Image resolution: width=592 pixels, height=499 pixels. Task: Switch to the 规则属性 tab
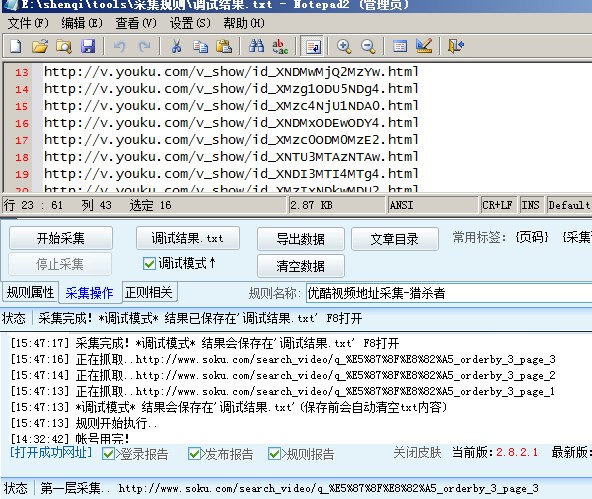point(30,293)
